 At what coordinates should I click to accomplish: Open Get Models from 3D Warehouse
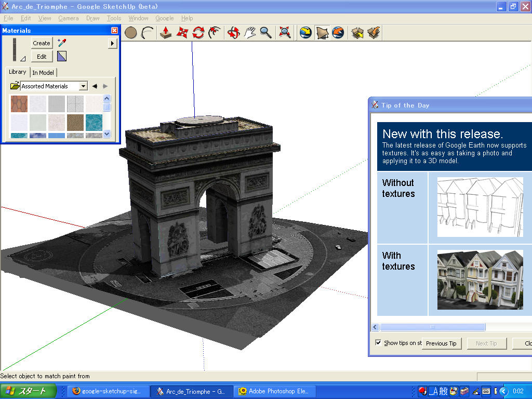pos(357,33)
